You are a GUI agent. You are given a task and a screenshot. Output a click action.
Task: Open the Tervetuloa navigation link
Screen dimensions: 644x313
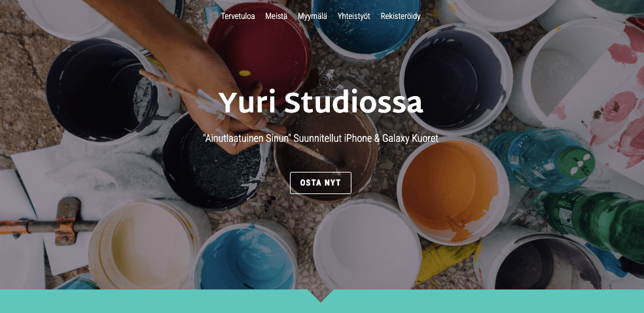[x=238, y=16]
